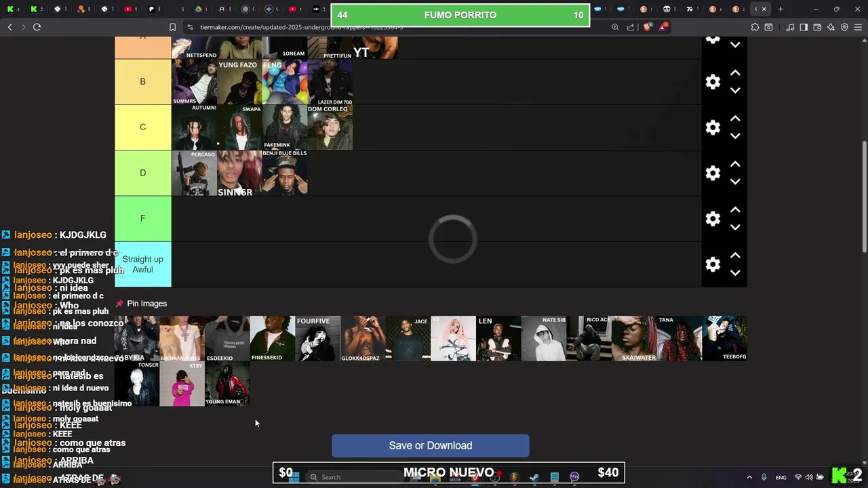Image resolution: width=868 pixels, height=488 pixels.
Task: Move Straight up Awful row down
Action: [x=735, y=272]
